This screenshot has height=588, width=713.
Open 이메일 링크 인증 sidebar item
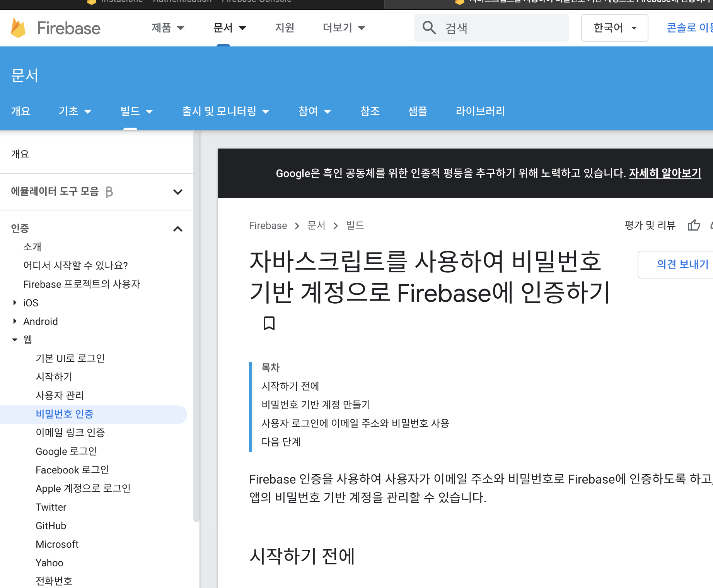(70, 432)
